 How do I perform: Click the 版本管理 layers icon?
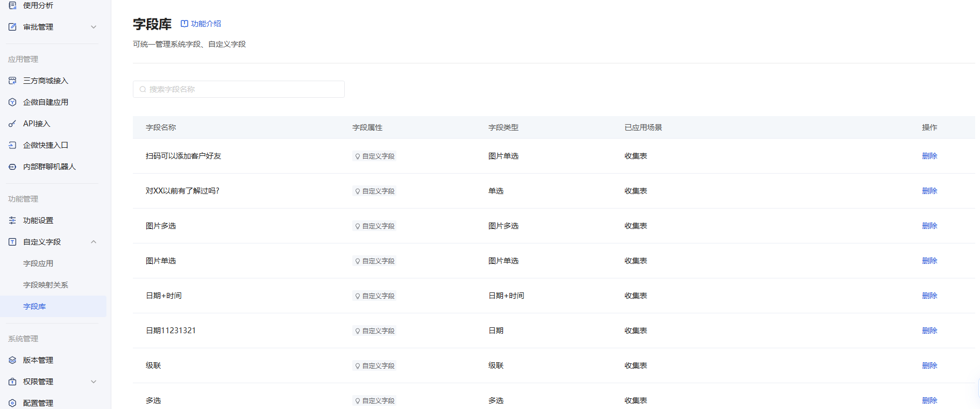coord(12,360)
